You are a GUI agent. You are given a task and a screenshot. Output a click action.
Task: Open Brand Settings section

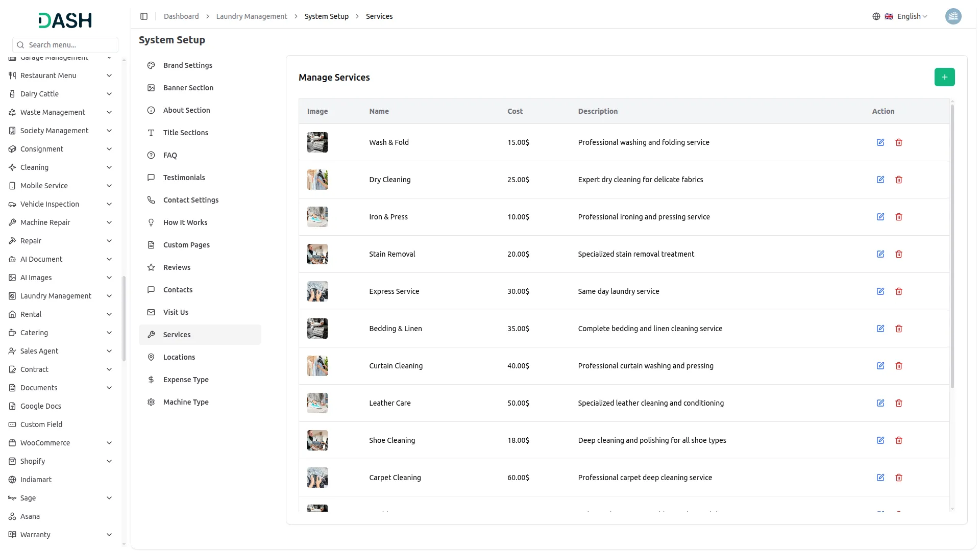pyautogui.click(x=200, y=65)
